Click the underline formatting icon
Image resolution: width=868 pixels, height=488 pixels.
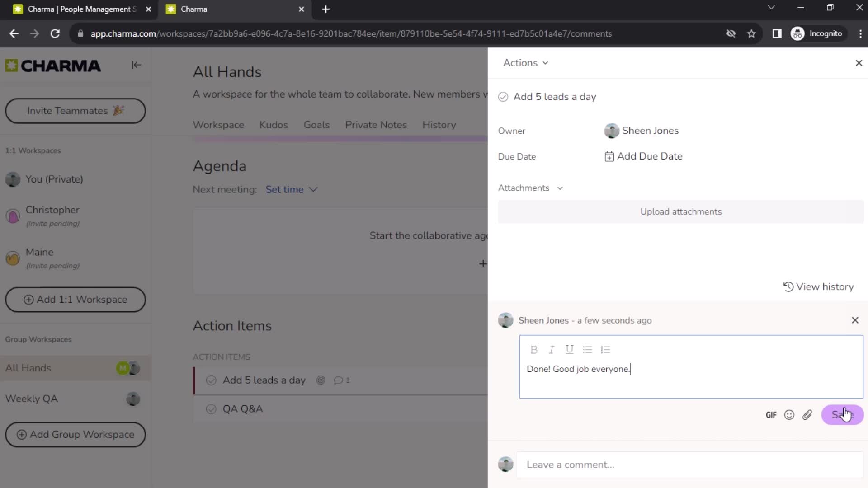pos(570,349)
